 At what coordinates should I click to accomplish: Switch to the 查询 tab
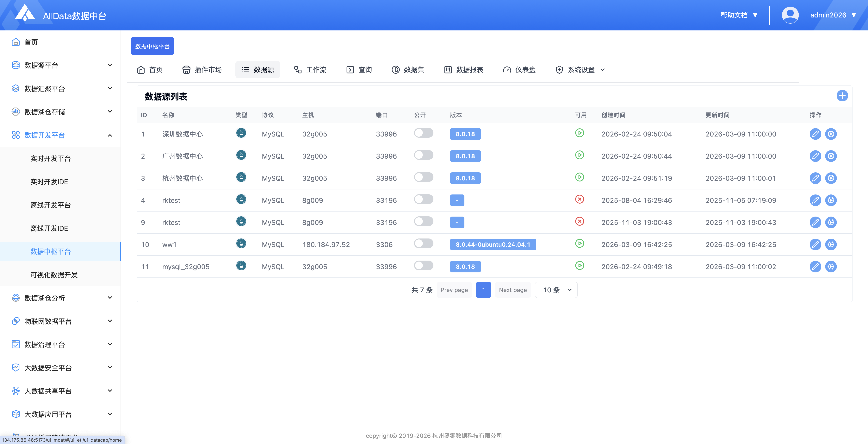pyautogui.click(x=359, y=70)
